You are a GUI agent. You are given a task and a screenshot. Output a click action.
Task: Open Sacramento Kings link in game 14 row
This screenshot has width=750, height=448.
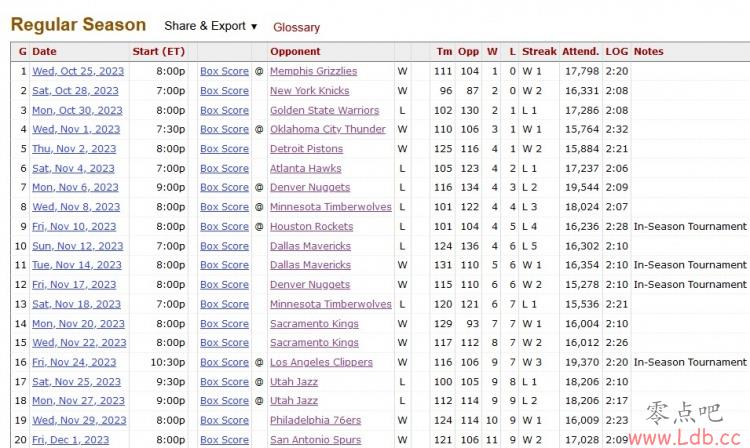[314, 324]
